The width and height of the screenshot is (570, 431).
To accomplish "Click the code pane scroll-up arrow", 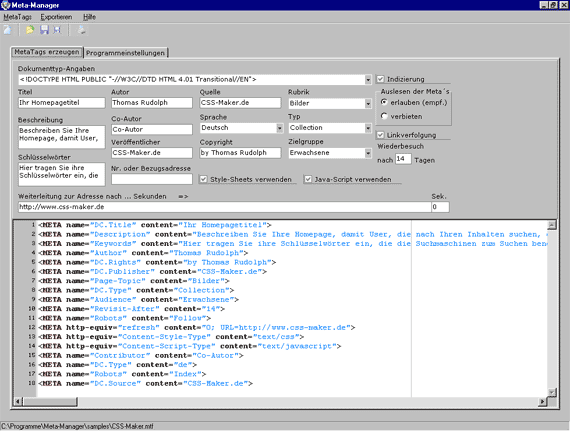I will point(552,225).
